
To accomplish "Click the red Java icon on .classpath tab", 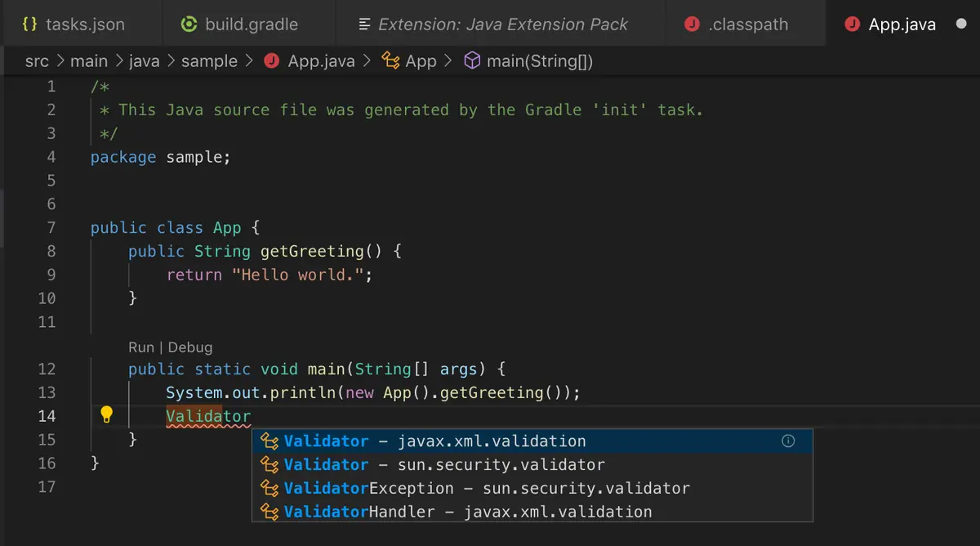I will [692, 24].
